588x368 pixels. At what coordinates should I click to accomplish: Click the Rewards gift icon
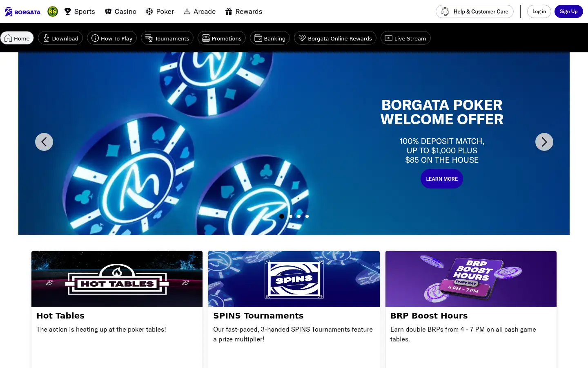pyautogui.click(x=229, y=11)
